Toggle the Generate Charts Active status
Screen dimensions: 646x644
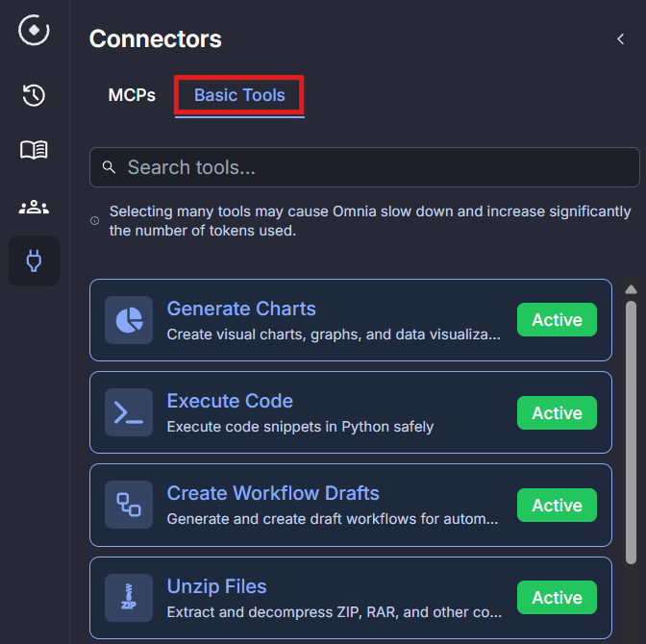tap(557, 320)
